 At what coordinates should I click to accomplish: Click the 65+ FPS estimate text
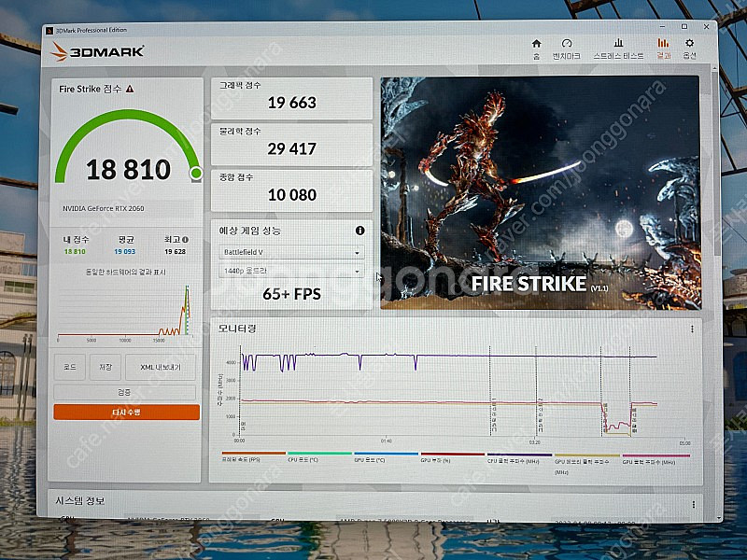tap(291, 294)
